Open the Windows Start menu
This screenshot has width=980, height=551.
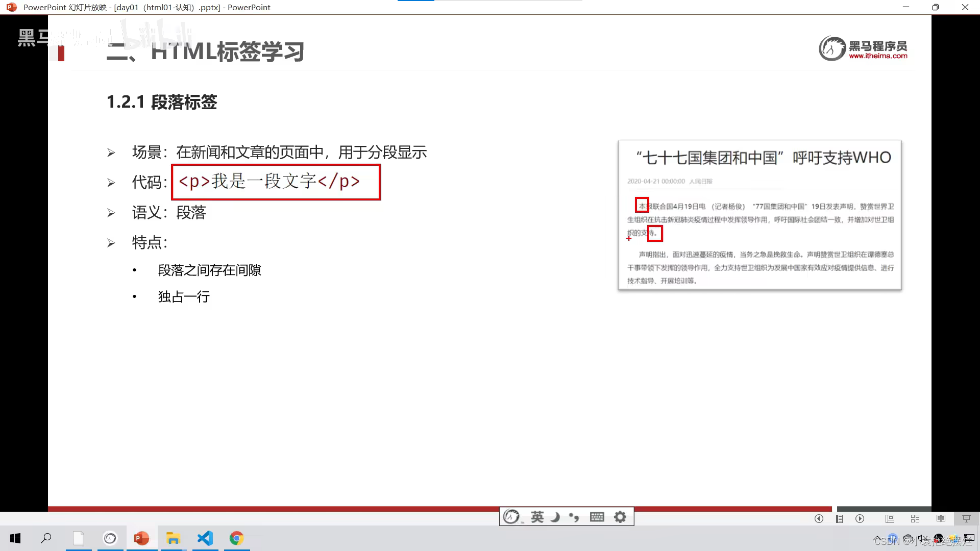click(15, 538)
